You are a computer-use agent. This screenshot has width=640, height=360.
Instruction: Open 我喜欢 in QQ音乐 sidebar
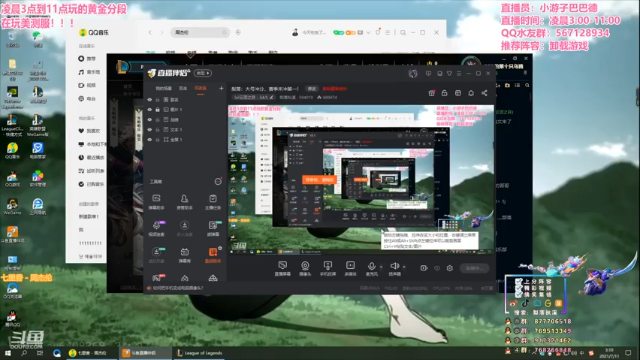[x=89, y=131]
